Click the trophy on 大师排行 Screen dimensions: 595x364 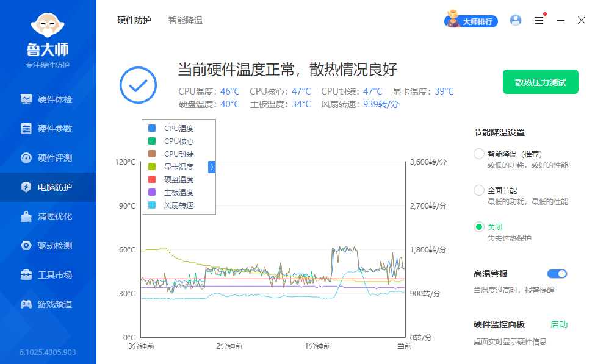pyautogui.click(x=452, y=19)
